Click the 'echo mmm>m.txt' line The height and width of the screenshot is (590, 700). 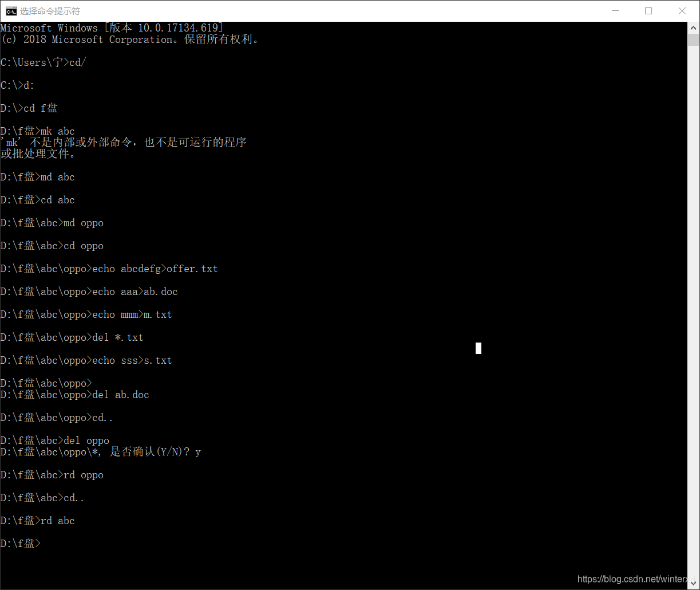[x=86, y=314]
